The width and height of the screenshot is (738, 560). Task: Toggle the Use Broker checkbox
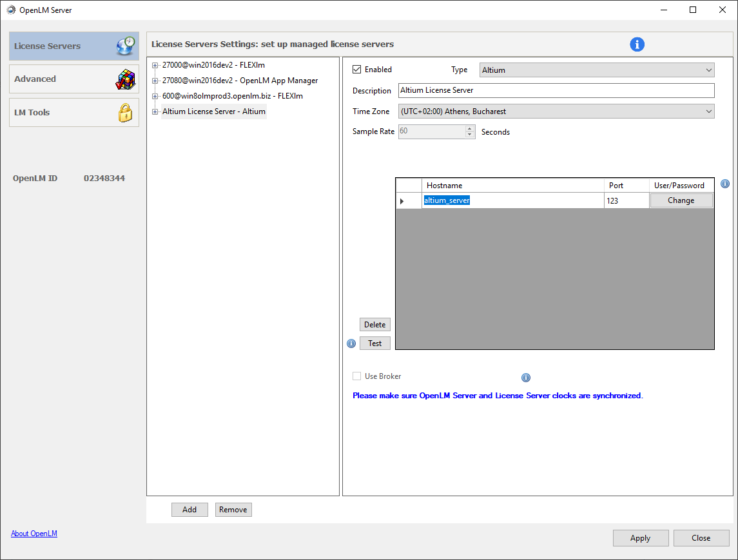pos(357,376)
